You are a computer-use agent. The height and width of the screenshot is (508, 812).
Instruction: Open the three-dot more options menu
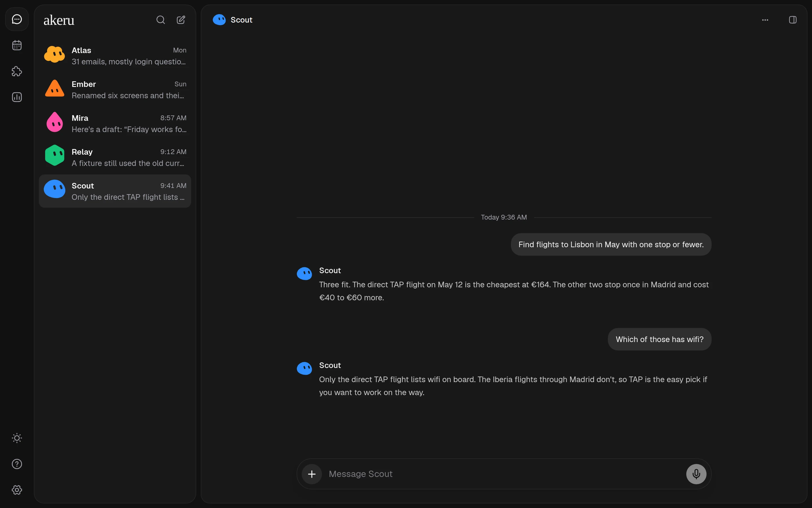pos(765,20)
